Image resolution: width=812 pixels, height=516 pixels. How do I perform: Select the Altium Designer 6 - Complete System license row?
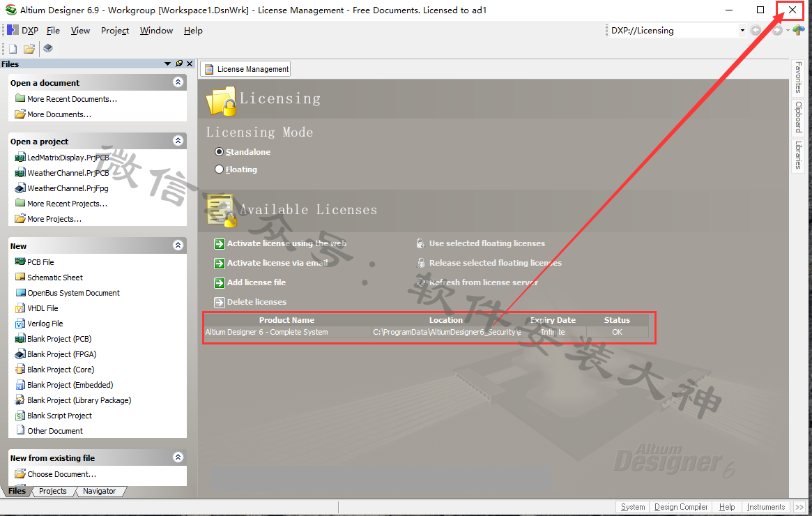tap(427, 332)
